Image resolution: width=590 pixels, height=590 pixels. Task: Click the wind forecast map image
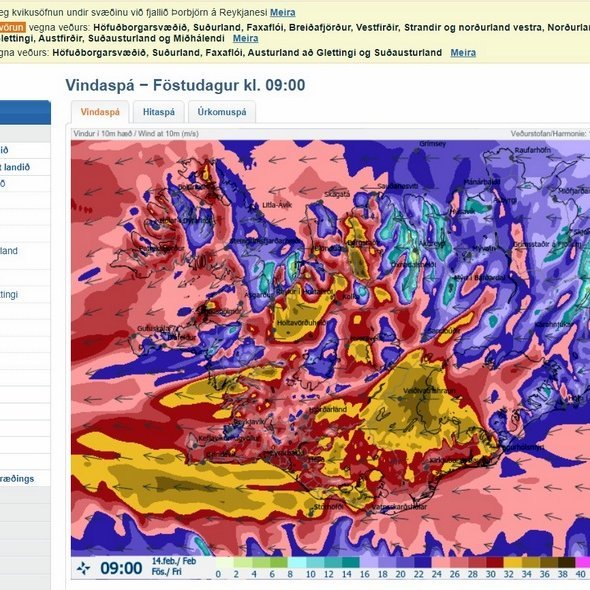tap(330, 348)
